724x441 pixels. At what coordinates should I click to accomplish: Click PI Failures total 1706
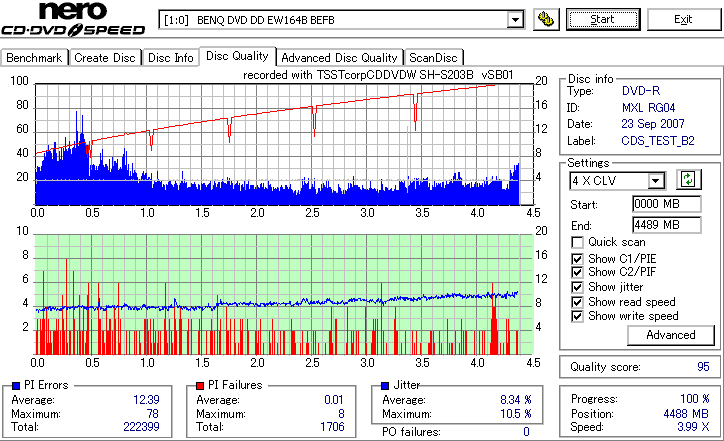pos(332,427)
